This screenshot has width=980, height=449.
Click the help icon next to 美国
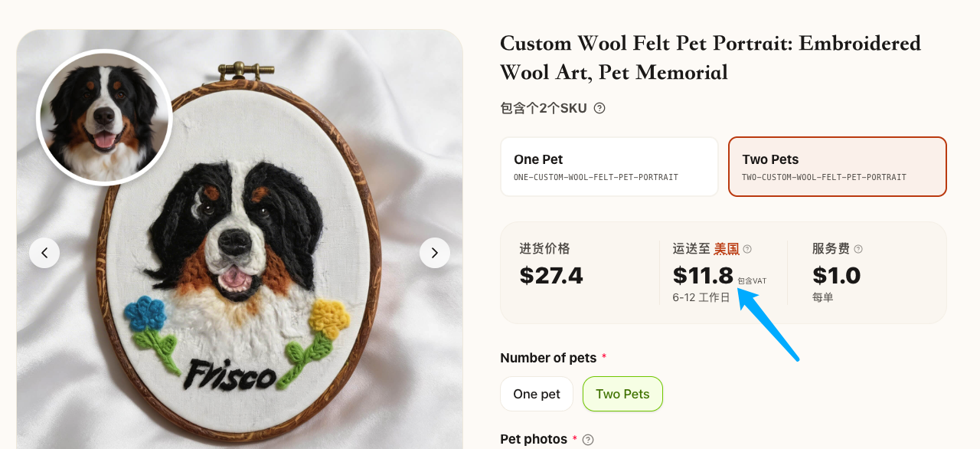(747, 249)
